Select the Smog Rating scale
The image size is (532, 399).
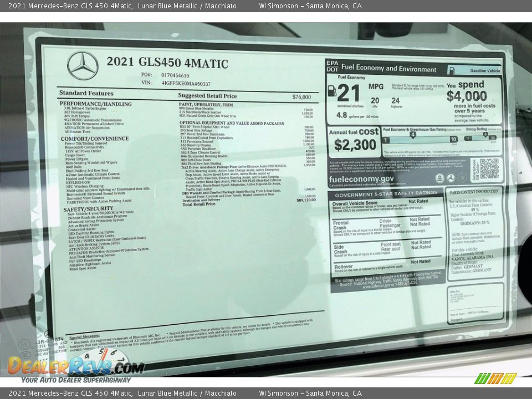pyautogui.click(x=480, y=138)
